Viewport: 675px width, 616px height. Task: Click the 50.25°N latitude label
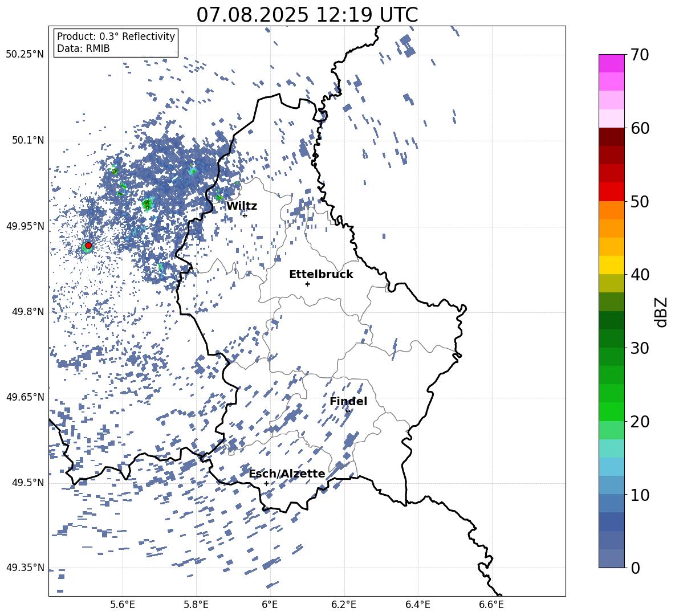(x=25, y=55)
